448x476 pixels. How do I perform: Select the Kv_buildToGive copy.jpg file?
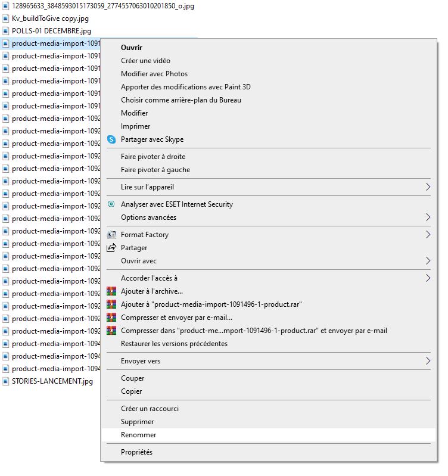click(x=50, y=18)
